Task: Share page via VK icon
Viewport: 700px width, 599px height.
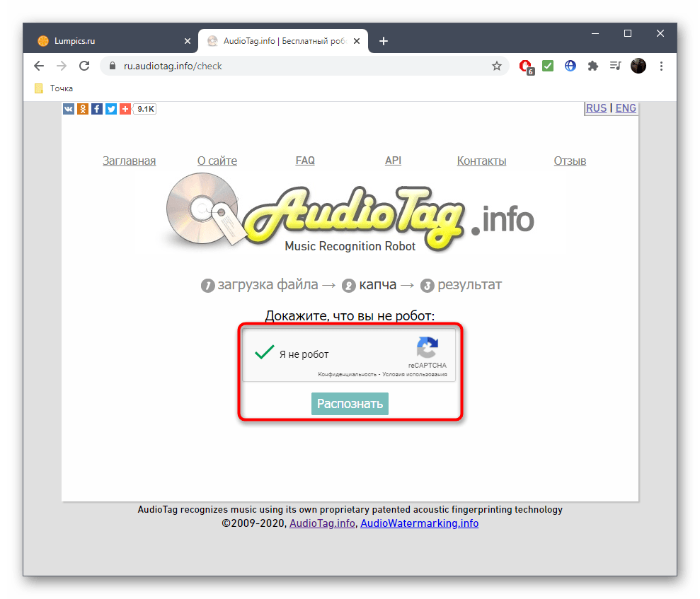Action: [x=69, y=109]
